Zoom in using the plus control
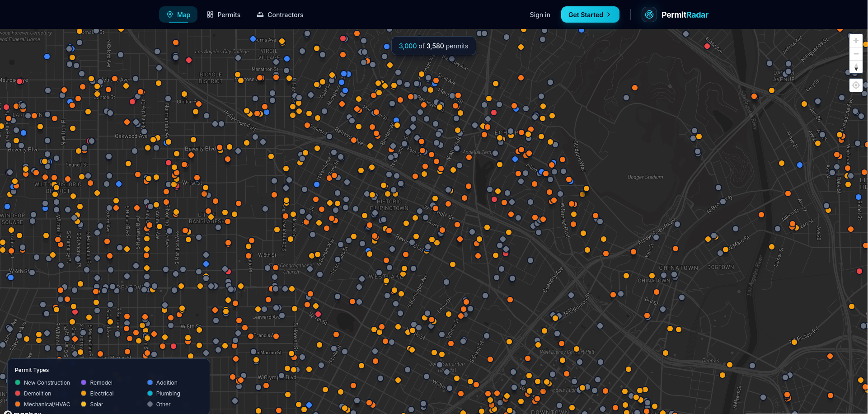This screenshot has width=868, height=414. (856, 40)
